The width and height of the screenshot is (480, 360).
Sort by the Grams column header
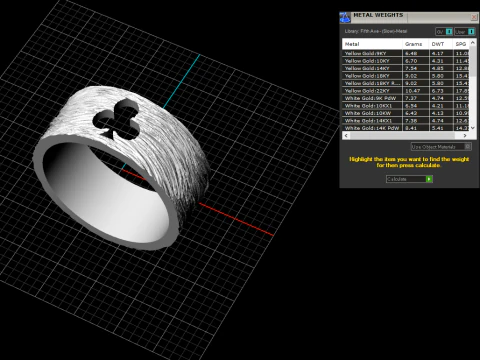click(x=415, y=44)
